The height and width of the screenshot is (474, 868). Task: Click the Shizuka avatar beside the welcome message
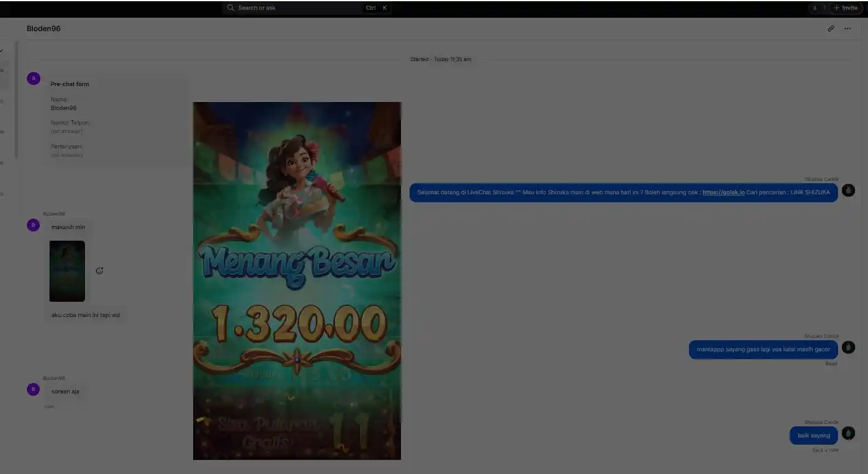[x=848, y=191]
